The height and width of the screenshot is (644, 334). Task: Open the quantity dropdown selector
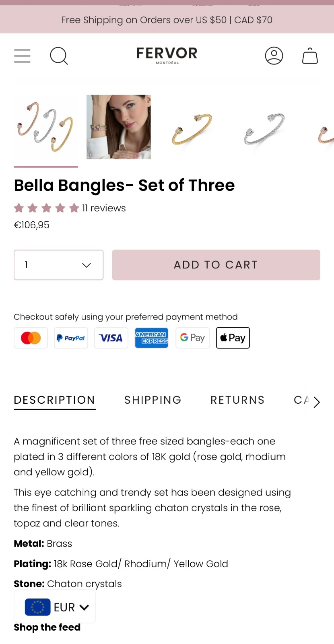point(59,265)
